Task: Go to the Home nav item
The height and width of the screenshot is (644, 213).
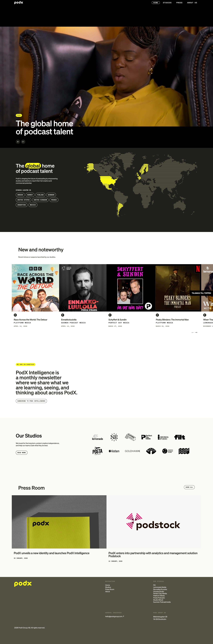Action: coord(156,3)
